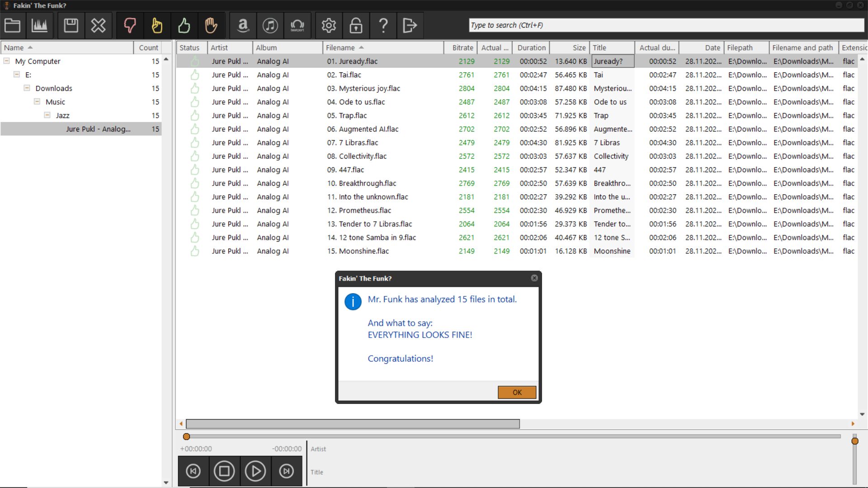
Task: Click the exit arrow icon
Action: 410,25
